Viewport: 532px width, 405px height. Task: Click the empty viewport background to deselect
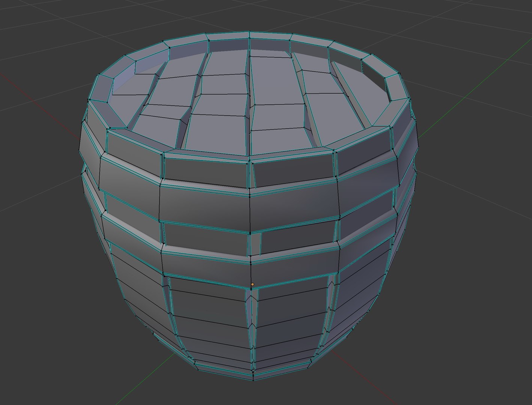pyautogui.click(x=469, y=300)
